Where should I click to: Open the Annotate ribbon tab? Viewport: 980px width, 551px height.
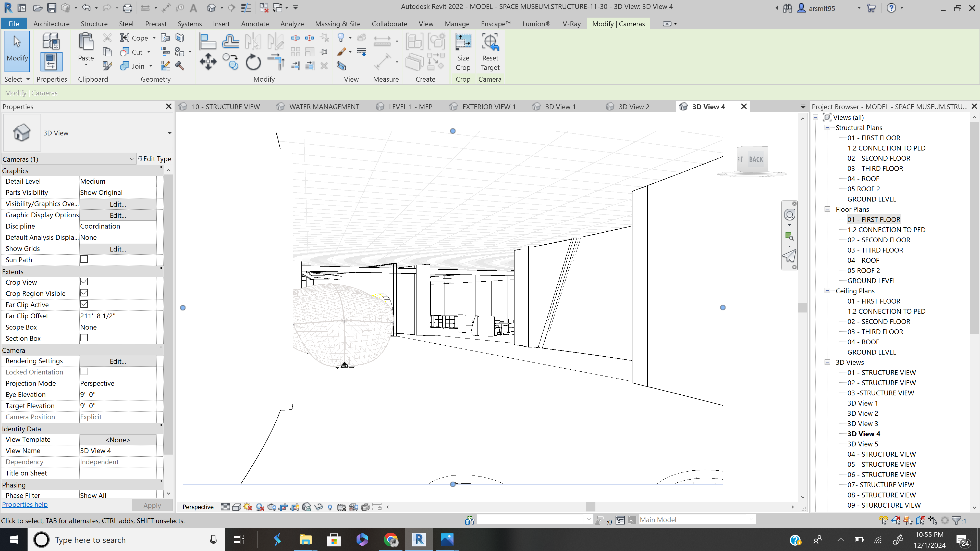click(x=255, y=23)
